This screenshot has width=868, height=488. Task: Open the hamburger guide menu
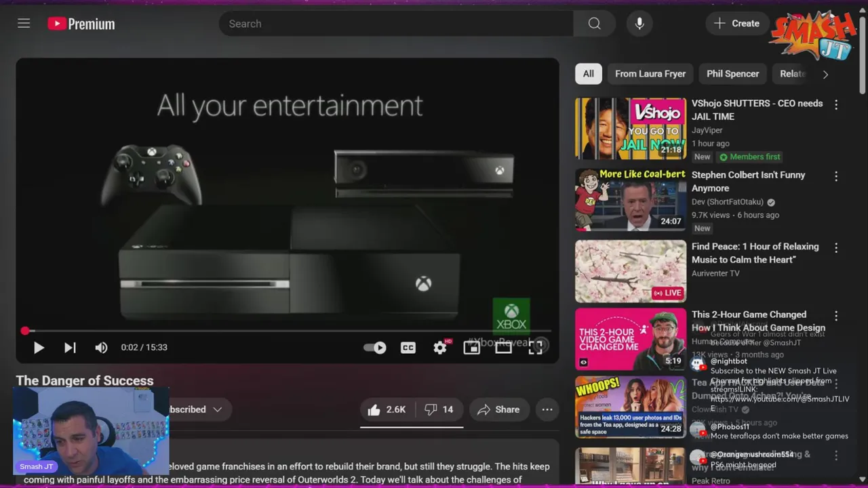pyautogui.click(x=24, y=24)
